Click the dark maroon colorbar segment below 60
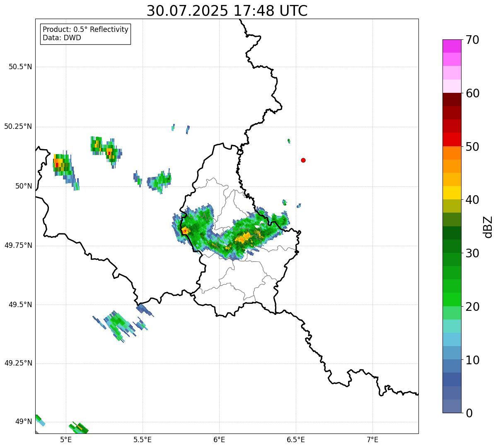Screen dimensions: 498x448 click(452, 99)
